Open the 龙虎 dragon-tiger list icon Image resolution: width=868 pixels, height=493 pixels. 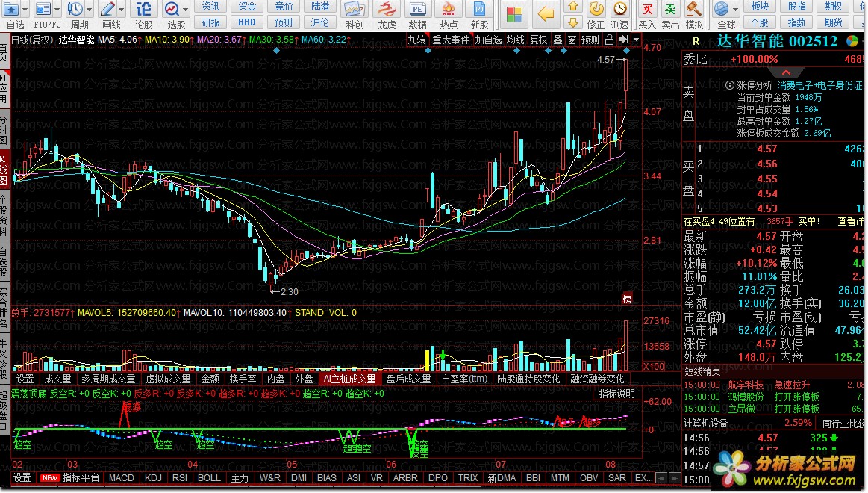coord(386,10)
